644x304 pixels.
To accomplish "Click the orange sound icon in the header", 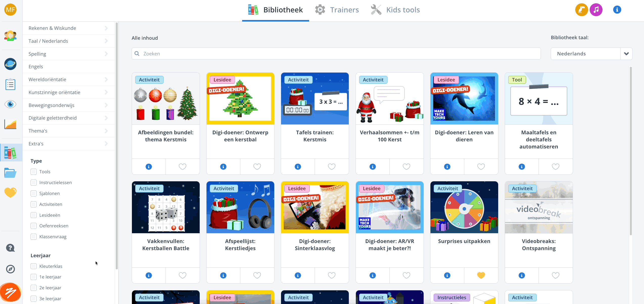I will click(582, 10).
